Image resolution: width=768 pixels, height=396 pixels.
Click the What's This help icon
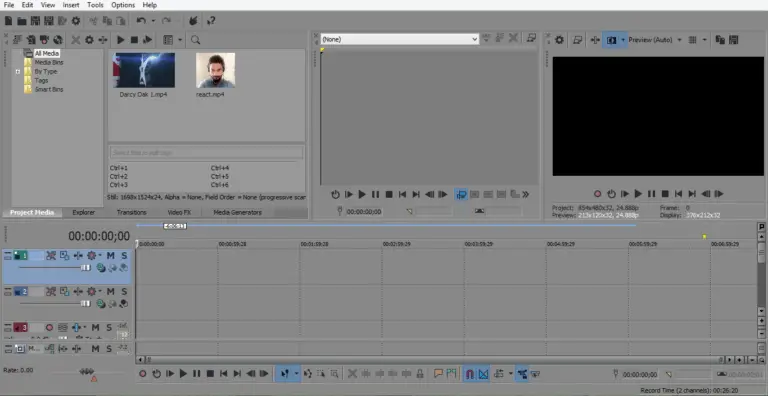click(x=211, y=21)
